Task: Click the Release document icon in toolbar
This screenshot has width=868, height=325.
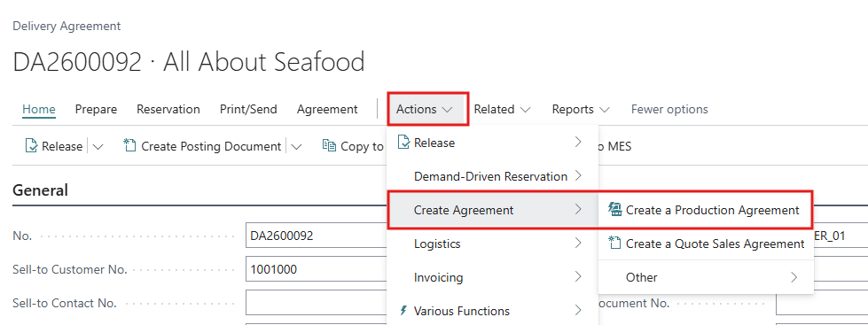Action: point(32,146)
